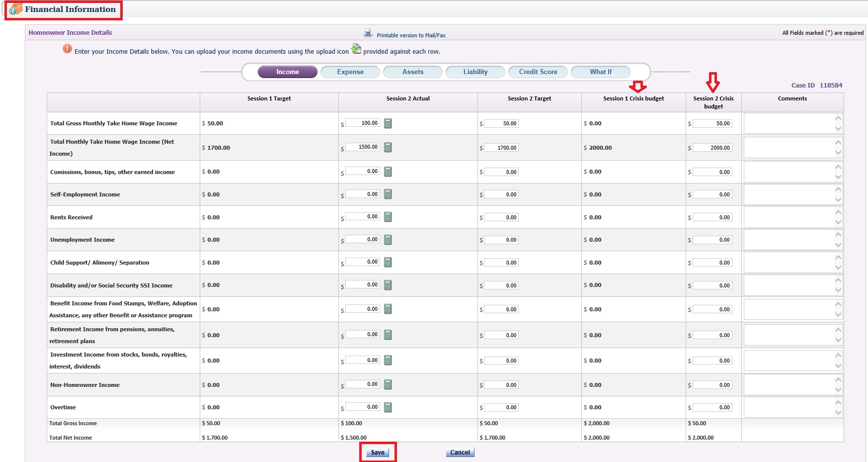Click scroll-up arrow in Gross Wage comments box
This screenshot has height=462, width=868.
tap(838, 118)
